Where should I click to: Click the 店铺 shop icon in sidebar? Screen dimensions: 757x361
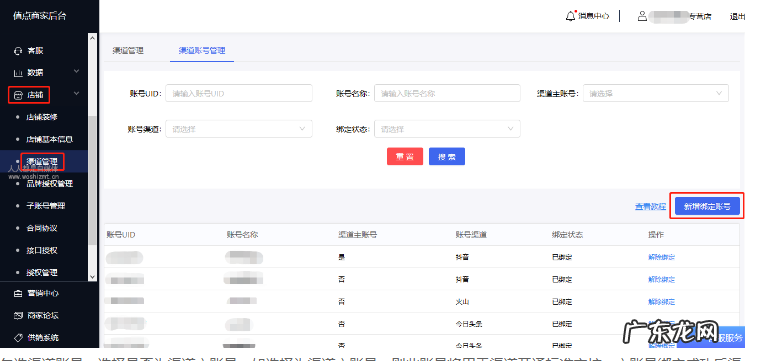coord(18,95)
